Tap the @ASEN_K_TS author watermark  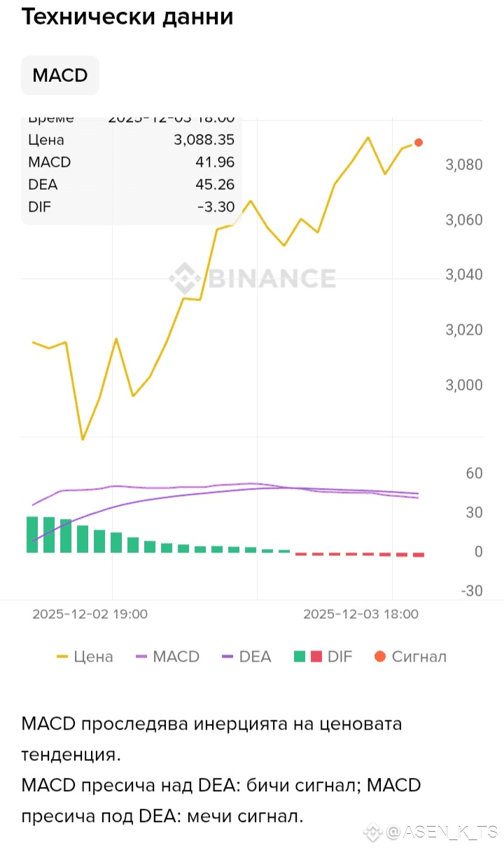point(442,832)
